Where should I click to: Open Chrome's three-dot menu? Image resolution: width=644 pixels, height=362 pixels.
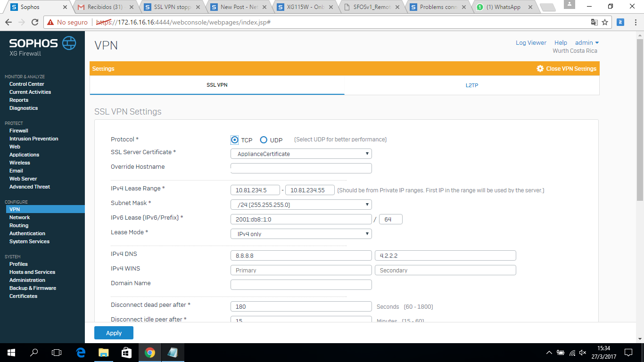pyautogui.click(x=635, y=22)
